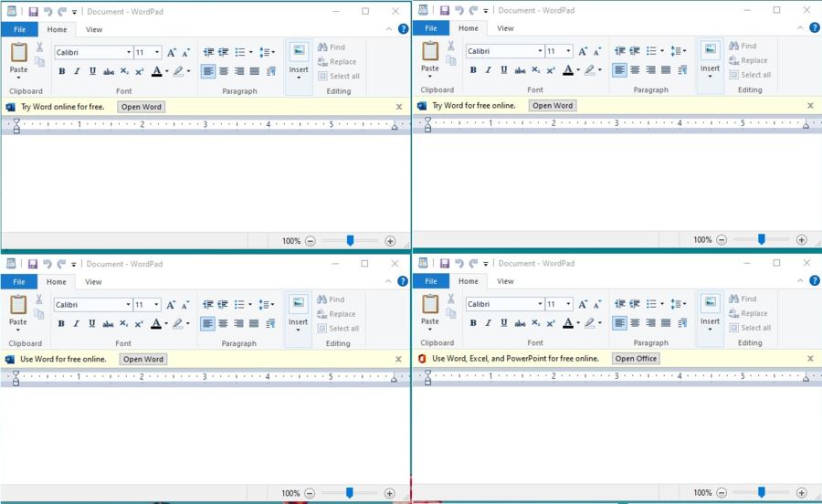
Task: Click Paste clipboard icon in the 'Open Office' banner window
Action: [430, 303]
